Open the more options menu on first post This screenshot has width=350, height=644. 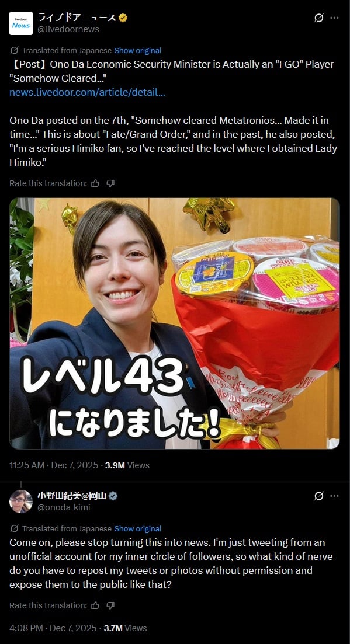[335, 18]
